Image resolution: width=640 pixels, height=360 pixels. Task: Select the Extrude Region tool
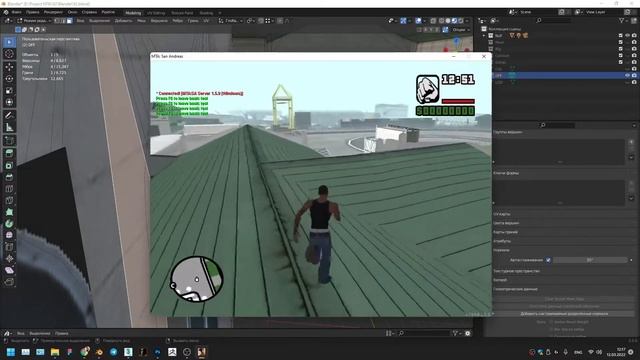pyautogui.click(x=9, y=153)
